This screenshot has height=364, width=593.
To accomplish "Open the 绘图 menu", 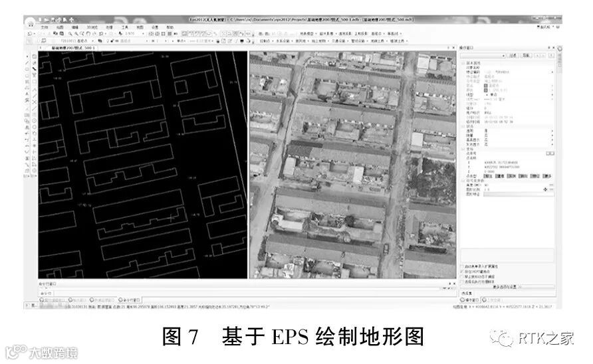I will (x=60, y=27).
